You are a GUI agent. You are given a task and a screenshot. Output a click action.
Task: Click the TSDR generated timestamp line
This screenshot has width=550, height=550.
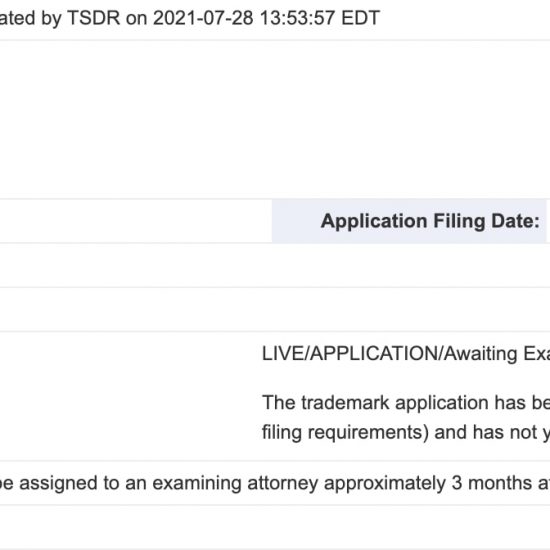(x=190, y=18)
